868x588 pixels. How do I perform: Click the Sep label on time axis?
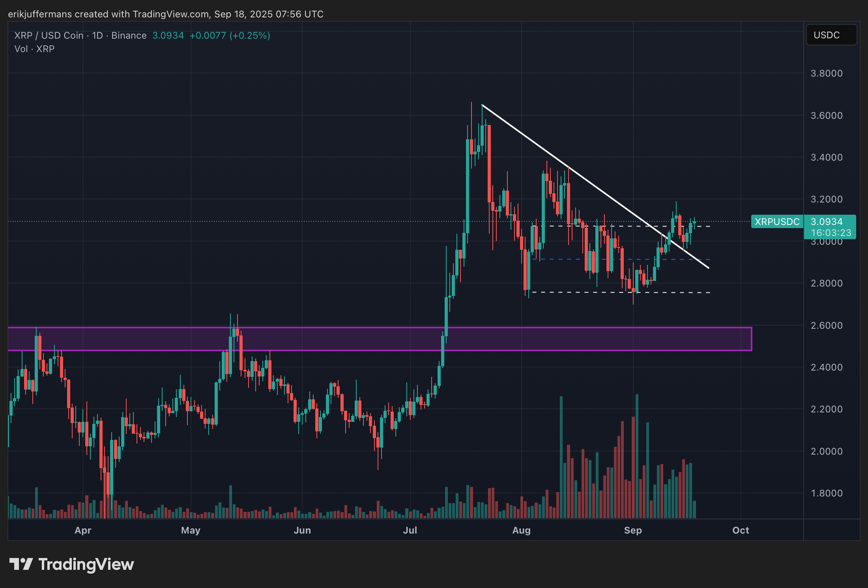pos(633,530)
